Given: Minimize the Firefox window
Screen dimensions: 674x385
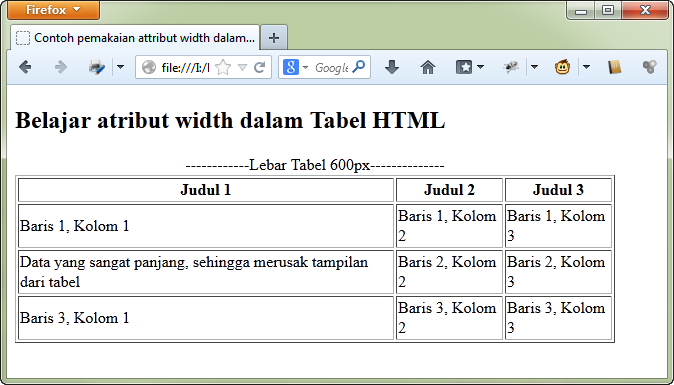Looking at the screenshot, I should coord(581,10).
